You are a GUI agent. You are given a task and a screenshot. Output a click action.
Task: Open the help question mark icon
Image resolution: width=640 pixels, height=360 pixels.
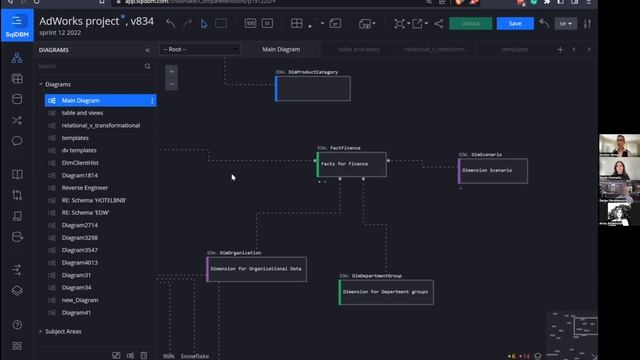[x=17, y=325]
